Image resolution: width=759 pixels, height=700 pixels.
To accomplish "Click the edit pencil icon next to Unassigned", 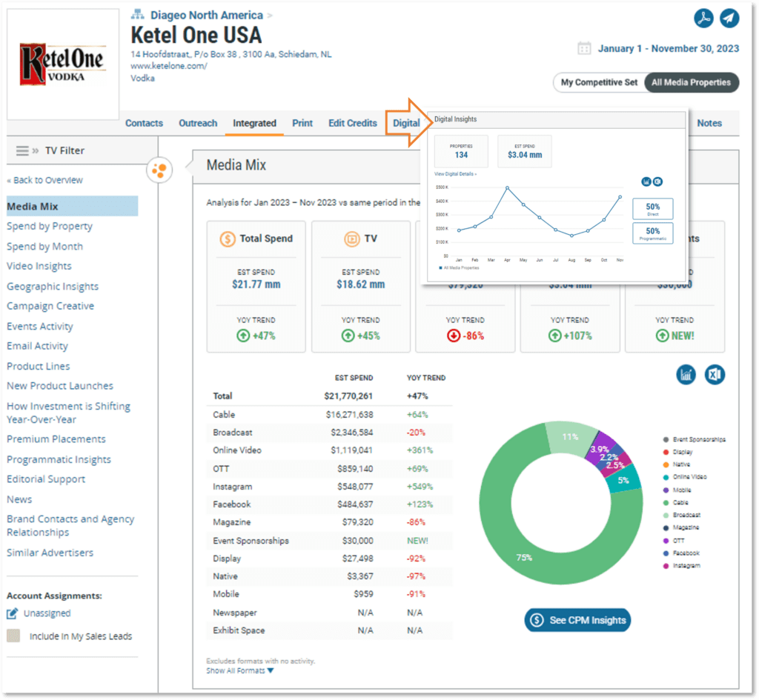I will pyautogui.click(x=12, y=613).
